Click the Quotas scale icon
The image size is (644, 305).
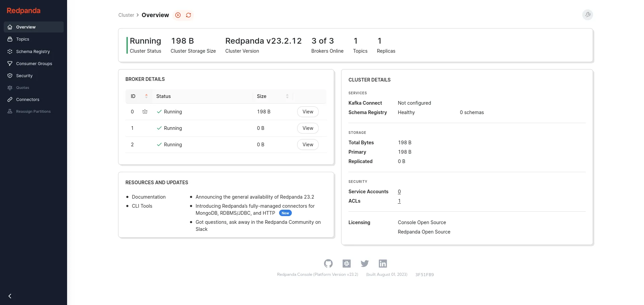tap(10, 88)
